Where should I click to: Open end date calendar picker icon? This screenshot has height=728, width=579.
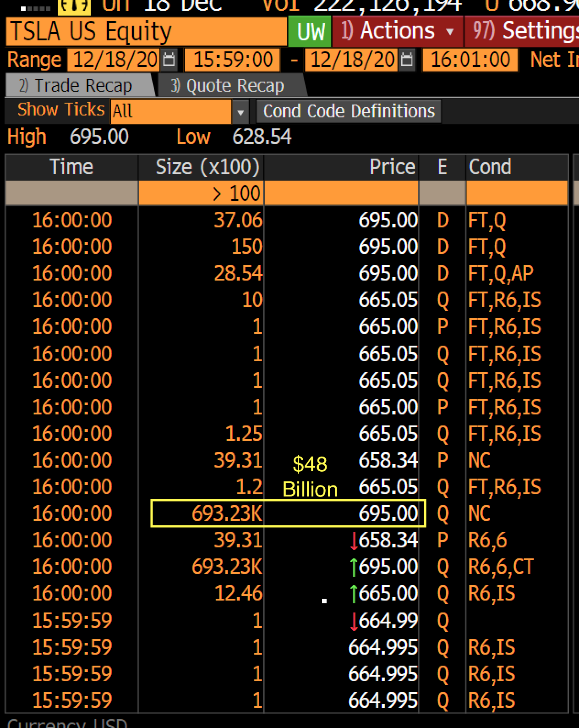pyautogui.click(x=407, y=60)
